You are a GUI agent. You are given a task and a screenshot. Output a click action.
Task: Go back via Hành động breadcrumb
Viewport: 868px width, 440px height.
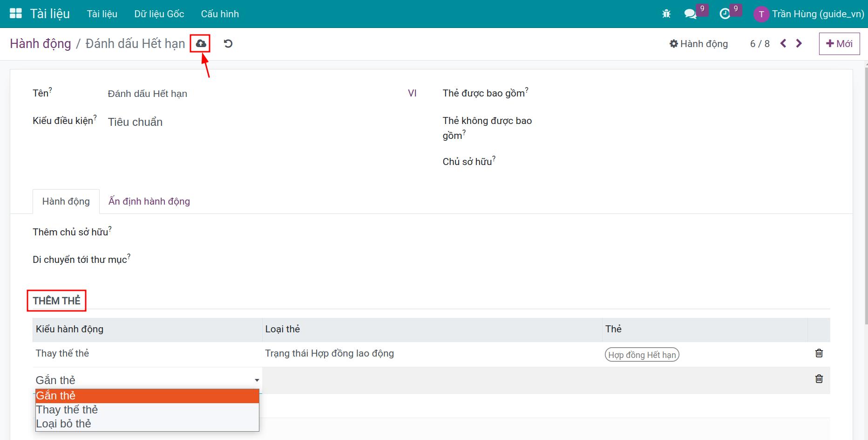click(41, 43)
